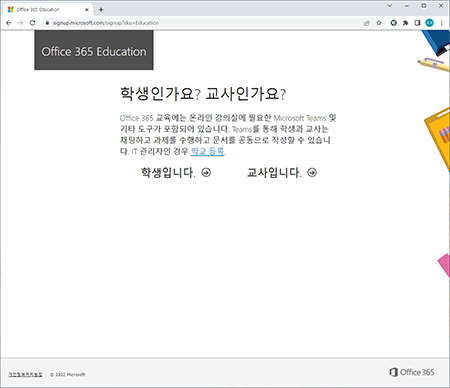Focus the signup.microsoft.com address bar

click(x=207, y=23)
